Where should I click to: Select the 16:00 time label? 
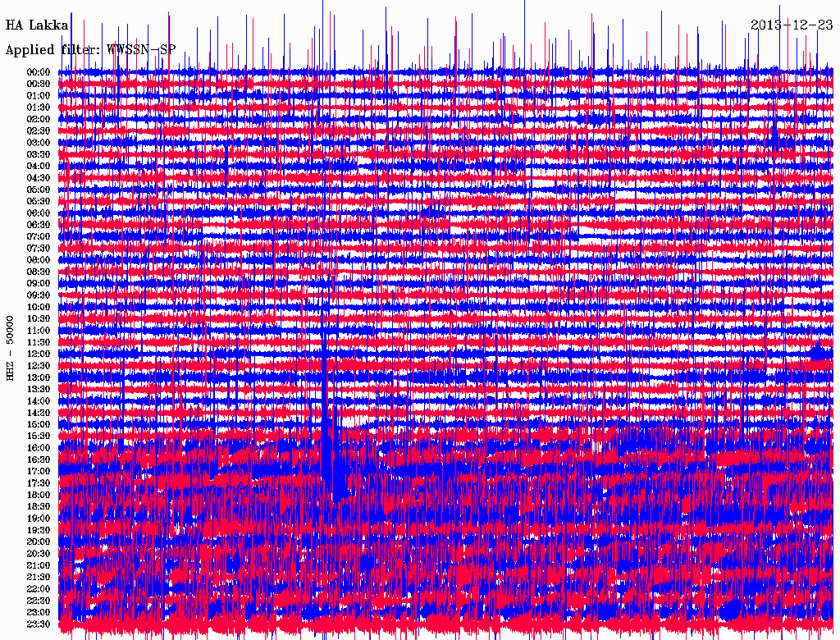pos(39,447)
